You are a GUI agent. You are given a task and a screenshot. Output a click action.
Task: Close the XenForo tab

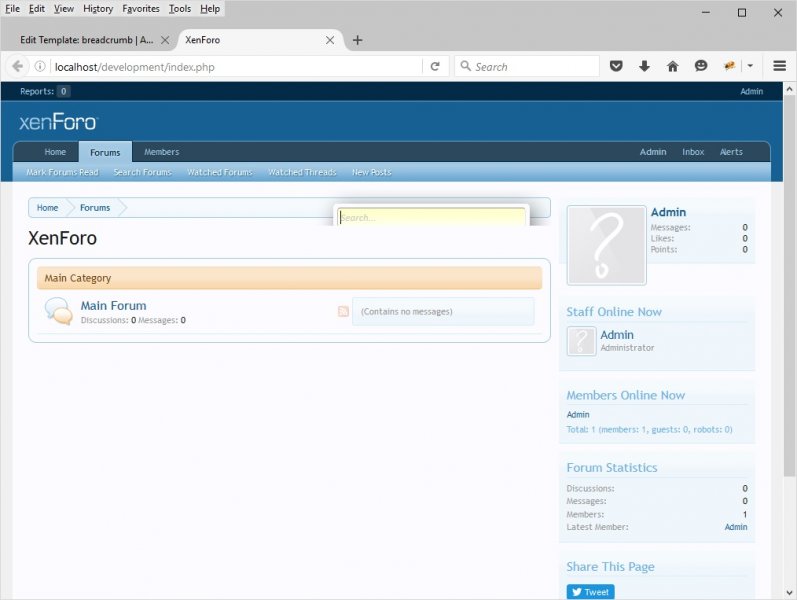tap(330, 40)
